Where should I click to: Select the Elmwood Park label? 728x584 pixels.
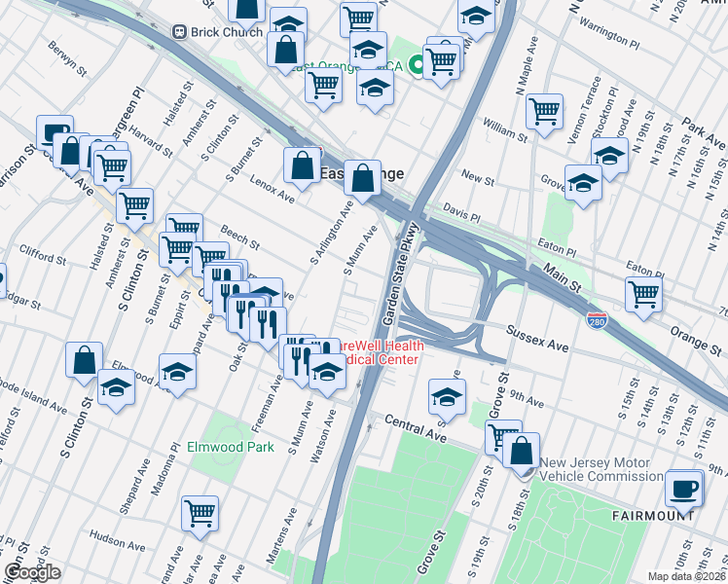[x=231, y=447]
